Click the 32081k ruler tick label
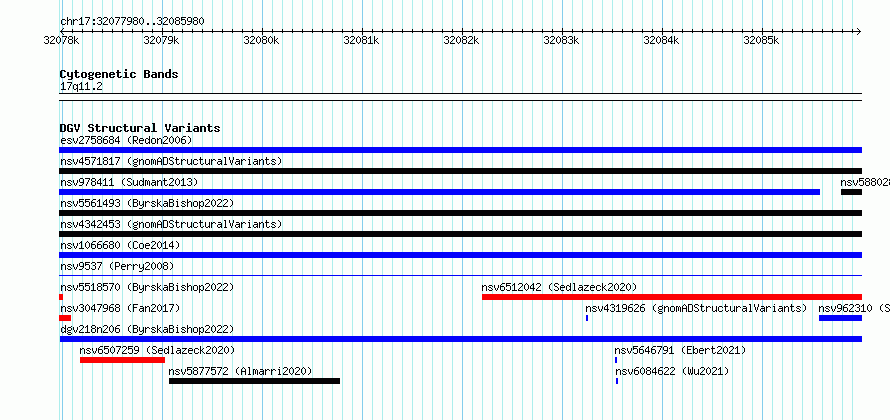The image size is (890, 420). click(x=362, y=40)
